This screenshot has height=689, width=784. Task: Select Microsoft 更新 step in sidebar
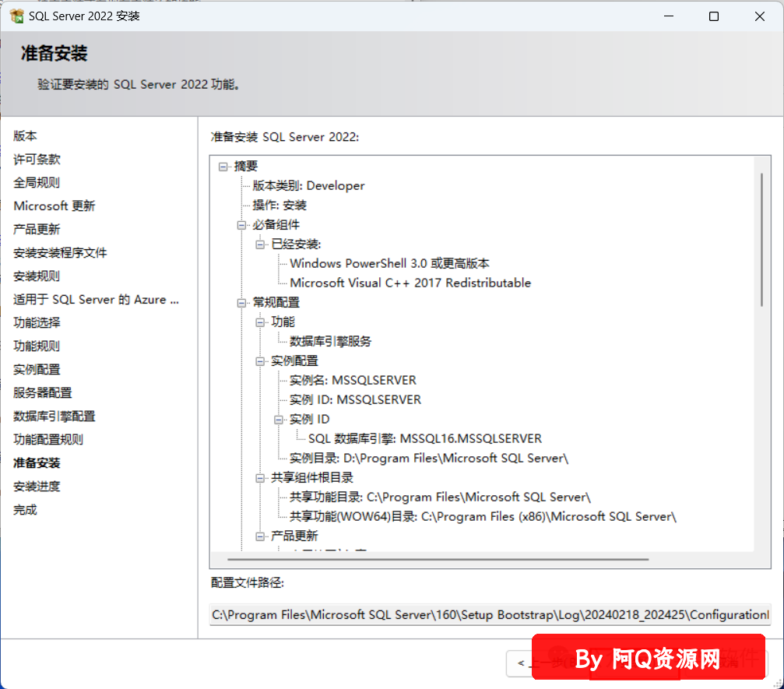[x=54, y=206]
